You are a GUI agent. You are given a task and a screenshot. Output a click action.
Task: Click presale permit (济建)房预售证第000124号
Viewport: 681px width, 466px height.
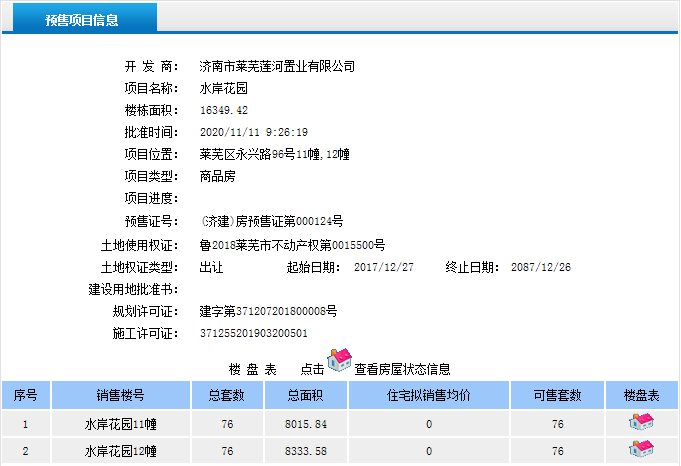pos(272,221)
